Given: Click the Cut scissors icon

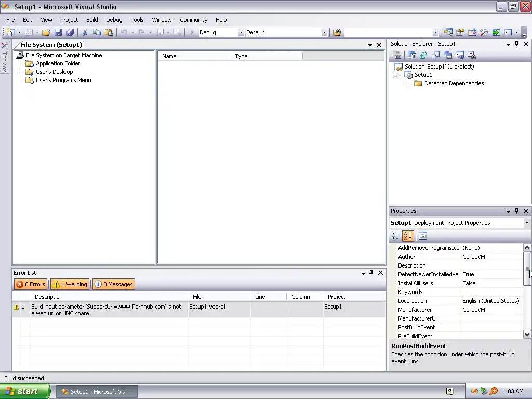Looking at the screenshot, I should (85, 32).
